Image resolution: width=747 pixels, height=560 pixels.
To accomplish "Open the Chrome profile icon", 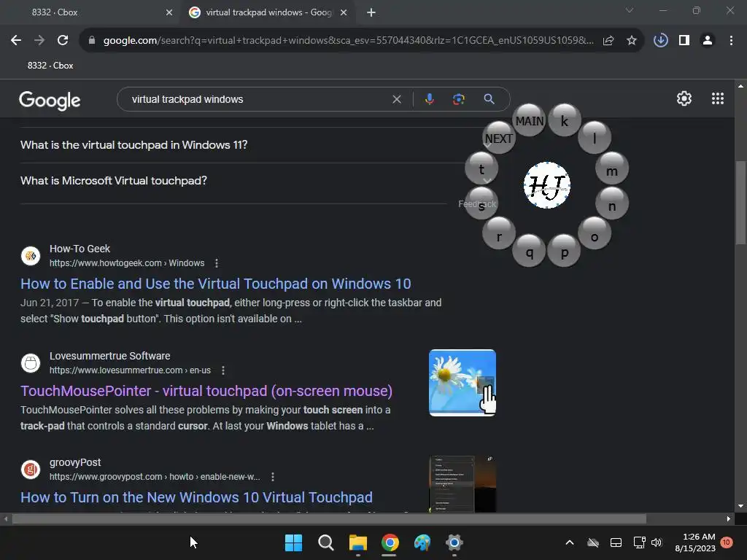I will (708, 41).
